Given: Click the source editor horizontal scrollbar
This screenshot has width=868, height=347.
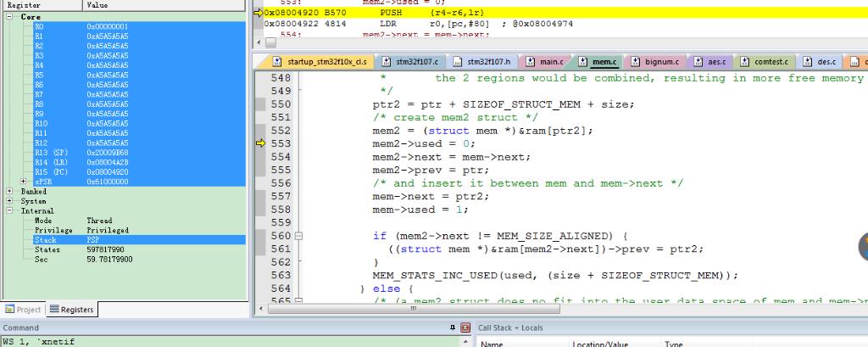Looking at the screenshot, I should 414,309.
